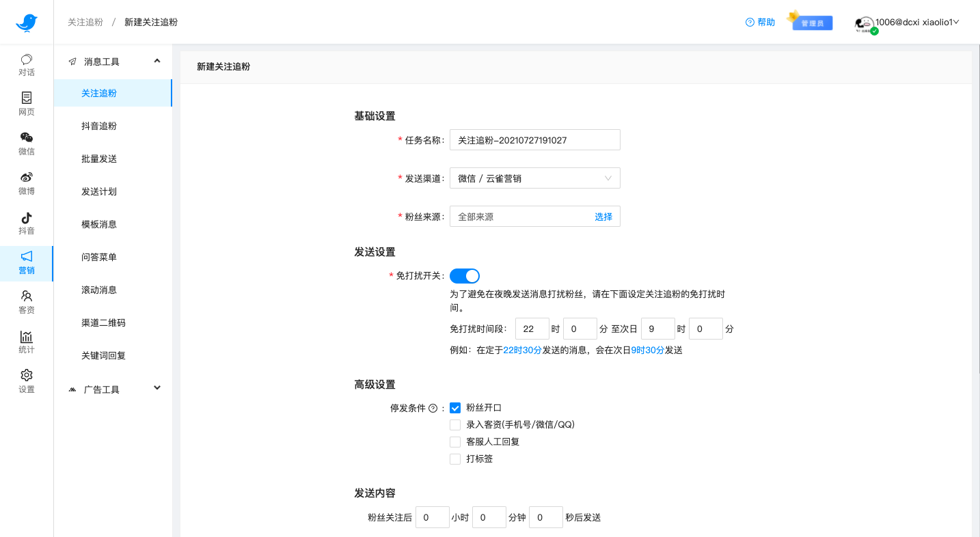Disable the 免打扰 switch

pos(465,275)
